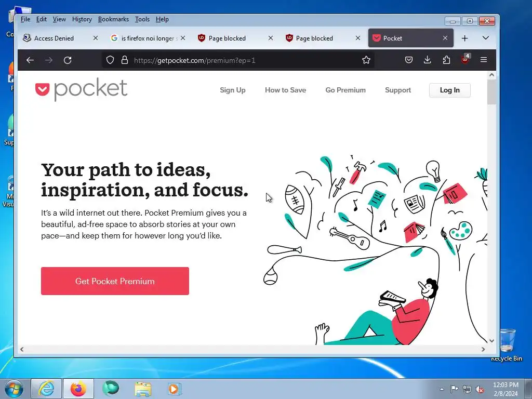Open the File menu
Screen dimensions: 532x399
click(25, 19)
